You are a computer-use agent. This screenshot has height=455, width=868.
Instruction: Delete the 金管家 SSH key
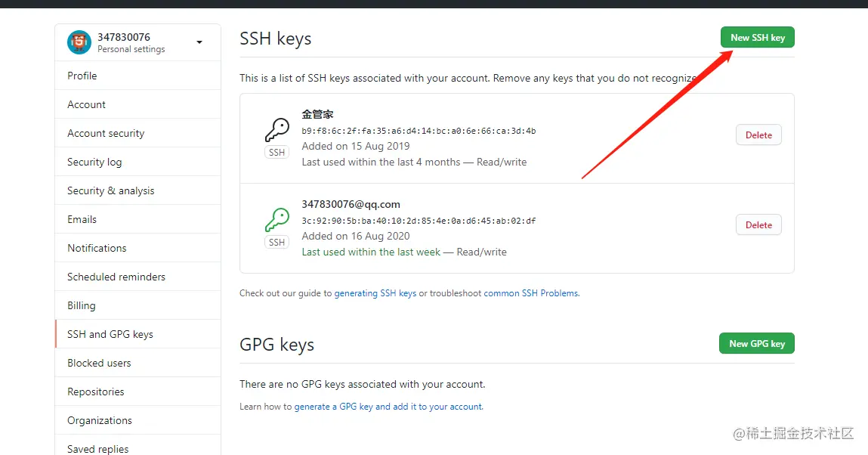coord(758,135)
